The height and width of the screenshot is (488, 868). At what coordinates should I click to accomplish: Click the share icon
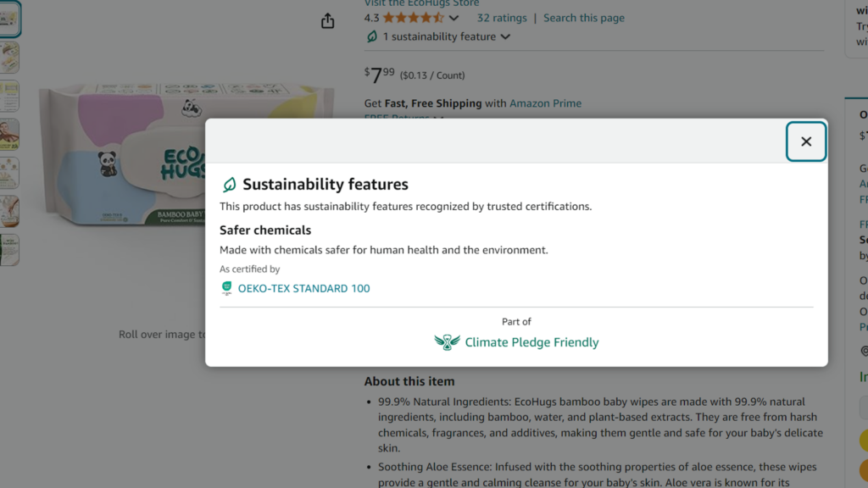(x=327, y=20)
